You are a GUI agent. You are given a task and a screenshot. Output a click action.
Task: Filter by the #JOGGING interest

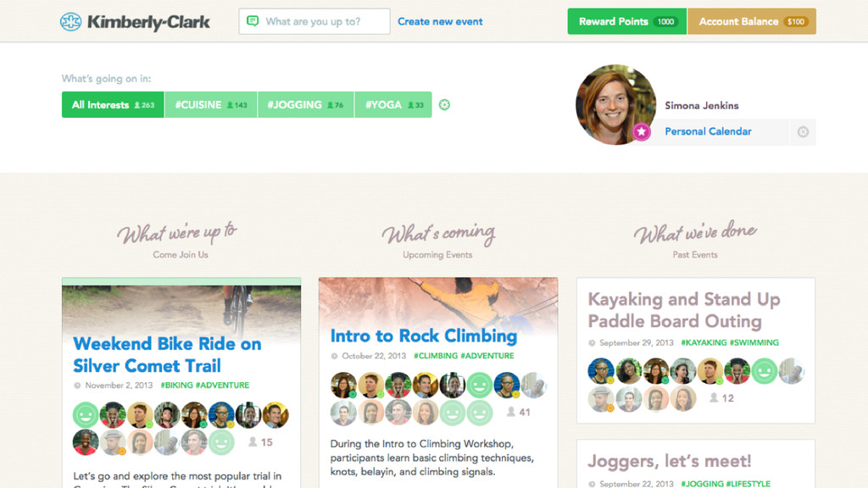tap(305, 104)
